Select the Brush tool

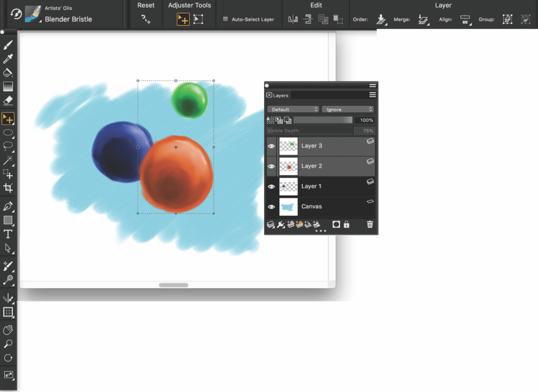8,45
